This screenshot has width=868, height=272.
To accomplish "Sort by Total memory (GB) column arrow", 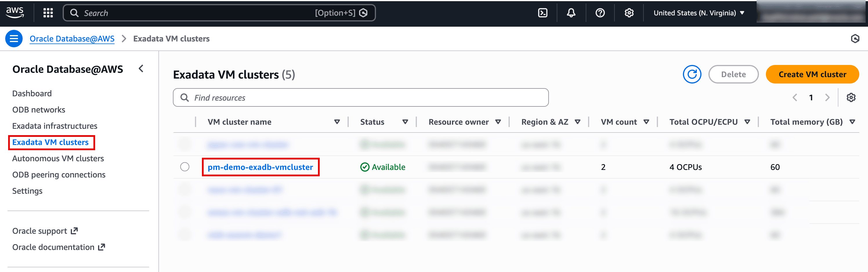I will click(853, 122).
